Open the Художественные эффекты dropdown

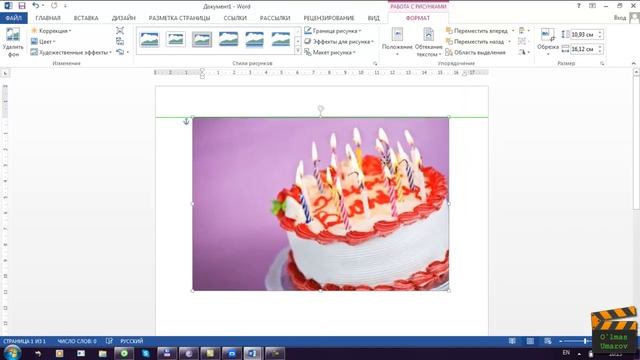click(71, 52)
